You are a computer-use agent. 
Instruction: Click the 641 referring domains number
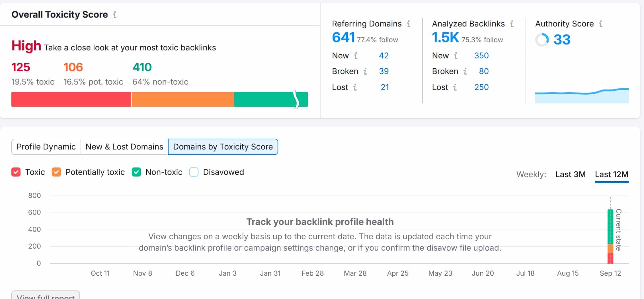tap(343, 37)
